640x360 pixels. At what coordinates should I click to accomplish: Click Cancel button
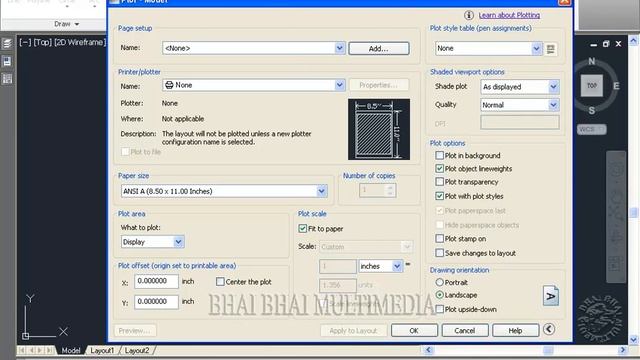click(x=465, y=330)
